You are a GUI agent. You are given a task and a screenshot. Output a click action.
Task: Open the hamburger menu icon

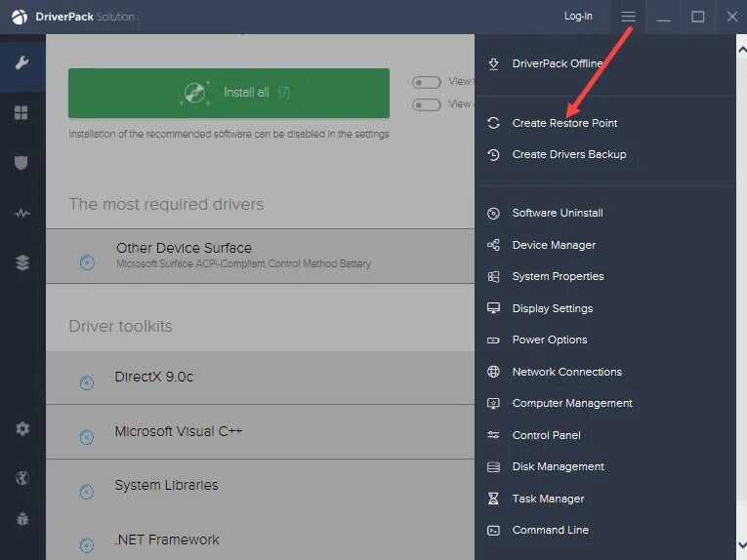click(x=629, y=17)
